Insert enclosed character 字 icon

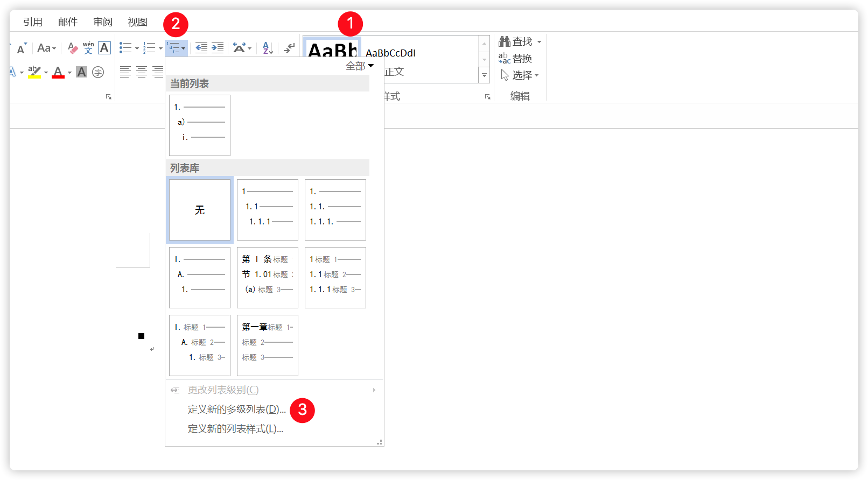pos(98,72)
